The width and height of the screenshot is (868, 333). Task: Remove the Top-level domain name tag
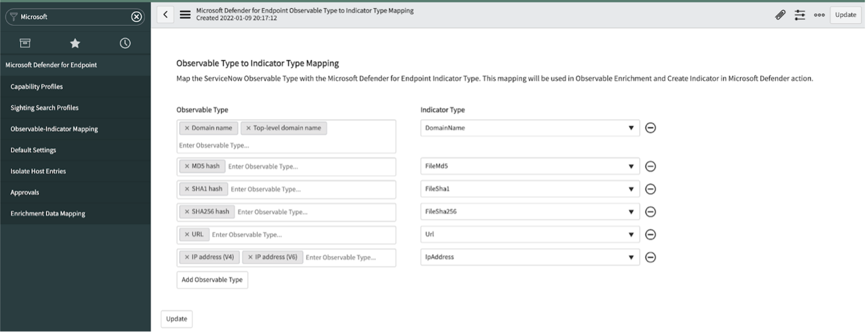pos(248,128)
